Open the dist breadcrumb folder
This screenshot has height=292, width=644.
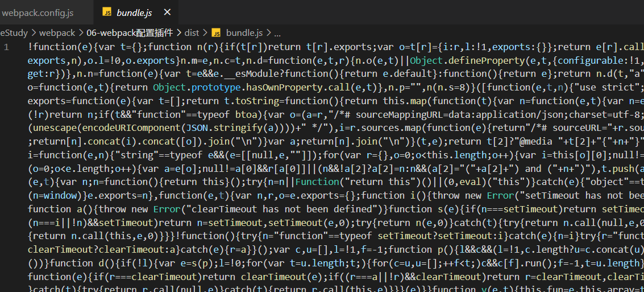pos(192,33)
